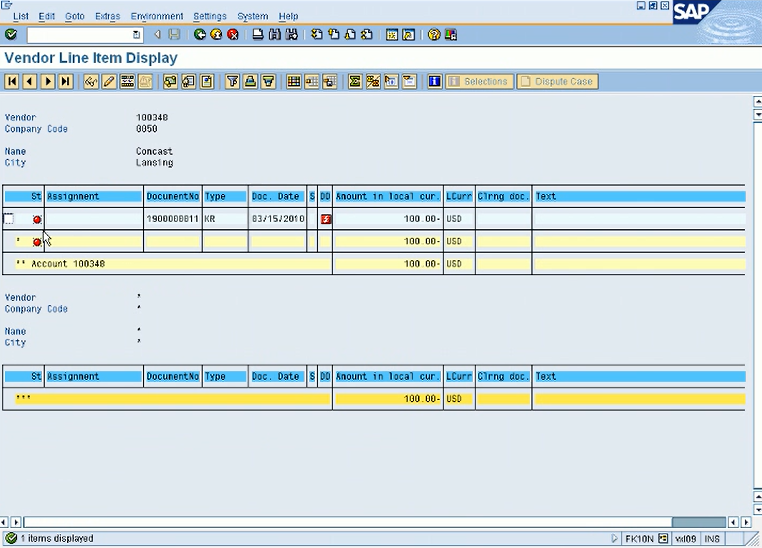Click the Sort Ascending icon
Screen dimensions: 762x548
tap(250, 81)
